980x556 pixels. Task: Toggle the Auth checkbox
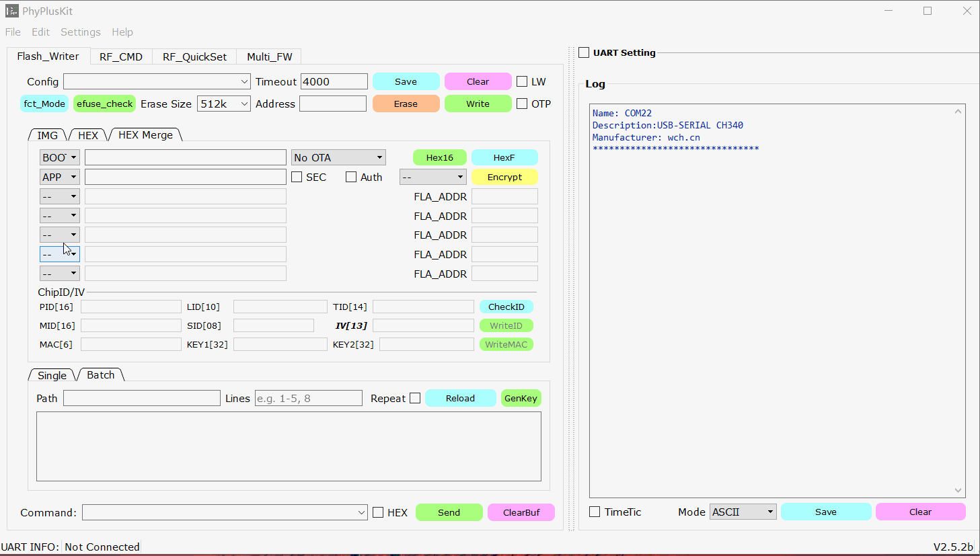[x=351, y=177]
